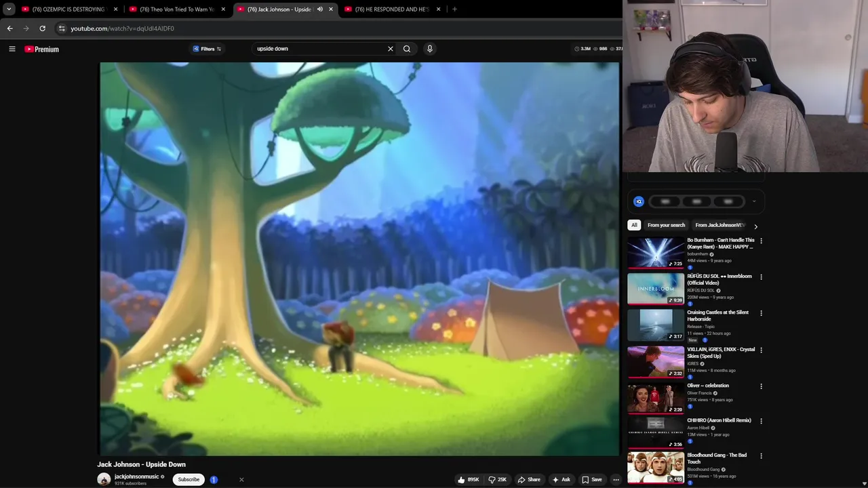
Task: Open options for Oliver celebration video
Action: 761,386
